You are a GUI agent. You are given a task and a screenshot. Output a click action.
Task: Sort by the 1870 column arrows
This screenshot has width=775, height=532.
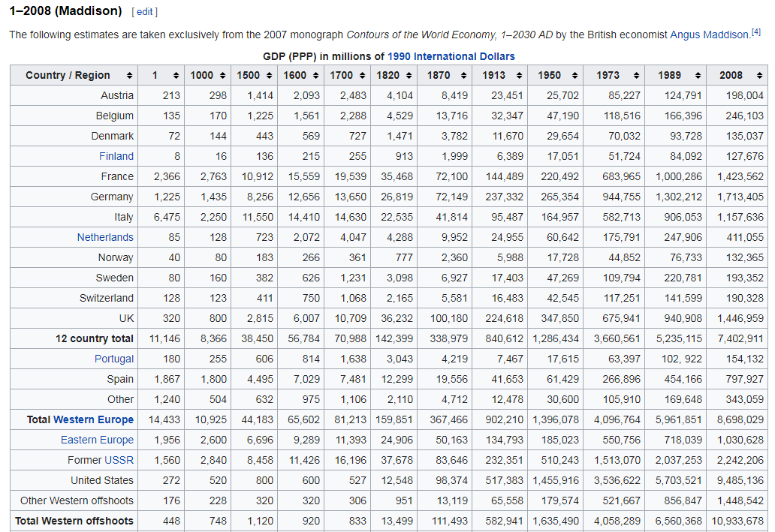[463, 75]
